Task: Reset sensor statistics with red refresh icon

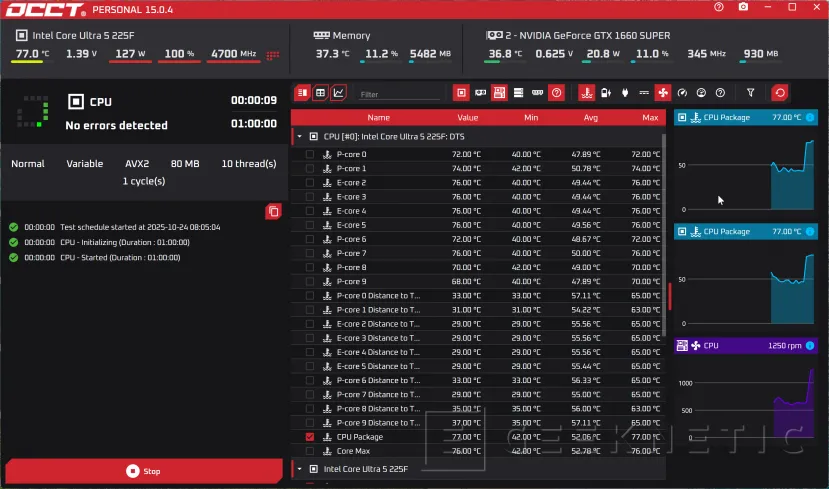Action: (780, 93)
